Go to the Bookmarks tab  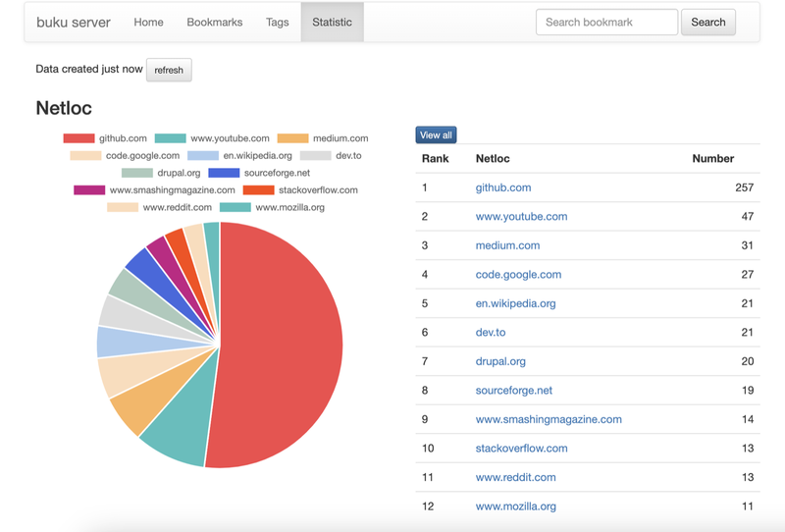coord(214,22)
